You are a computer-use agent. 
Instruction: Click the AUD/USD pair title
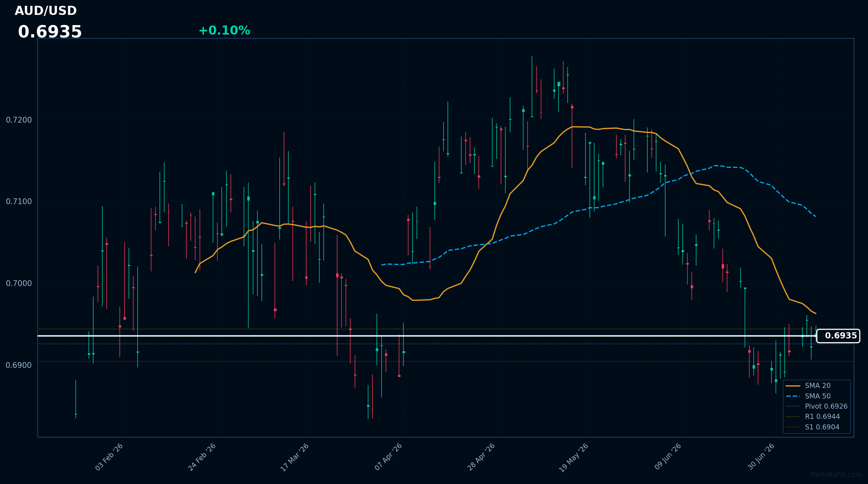click(46, 11)
